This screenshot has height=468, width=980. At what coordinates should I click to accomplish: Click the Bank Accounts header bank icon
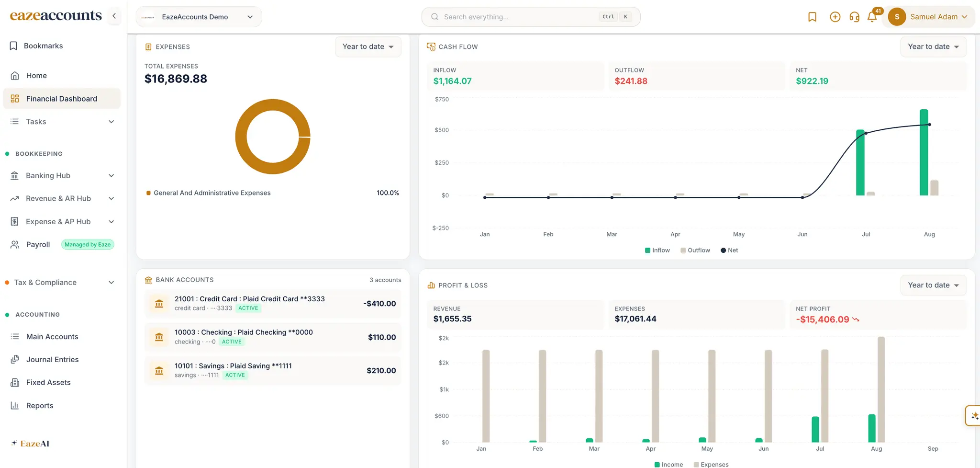(148, 280)
